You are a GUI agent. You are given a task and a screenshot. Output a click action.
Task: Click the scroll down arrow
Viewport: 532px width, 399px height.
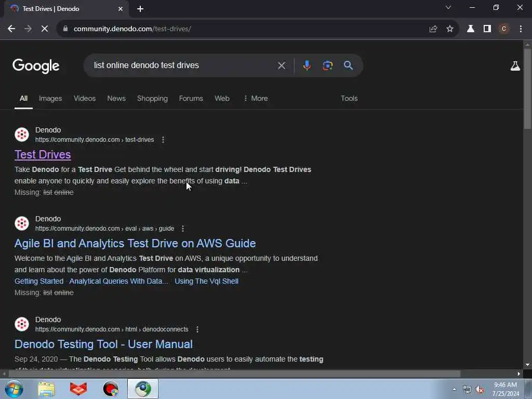point(527,365)
